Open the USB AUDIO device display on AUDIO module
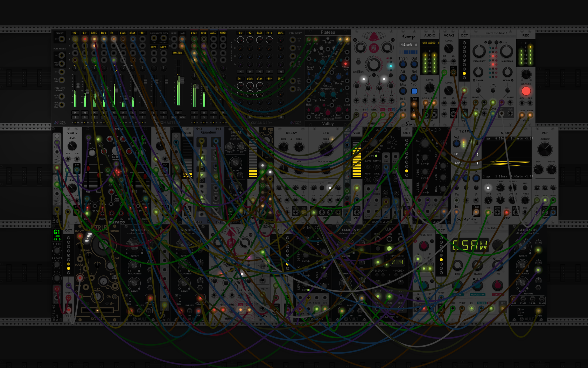Screen dimensions: 588x368 (430, 43)
